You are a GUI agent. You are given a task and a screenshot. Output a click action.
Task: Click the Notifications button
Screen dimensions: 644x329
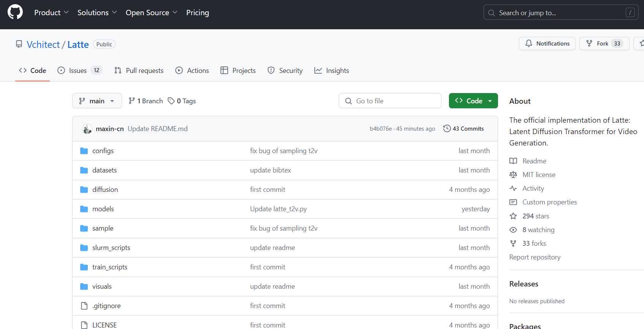tap(547, 43)
